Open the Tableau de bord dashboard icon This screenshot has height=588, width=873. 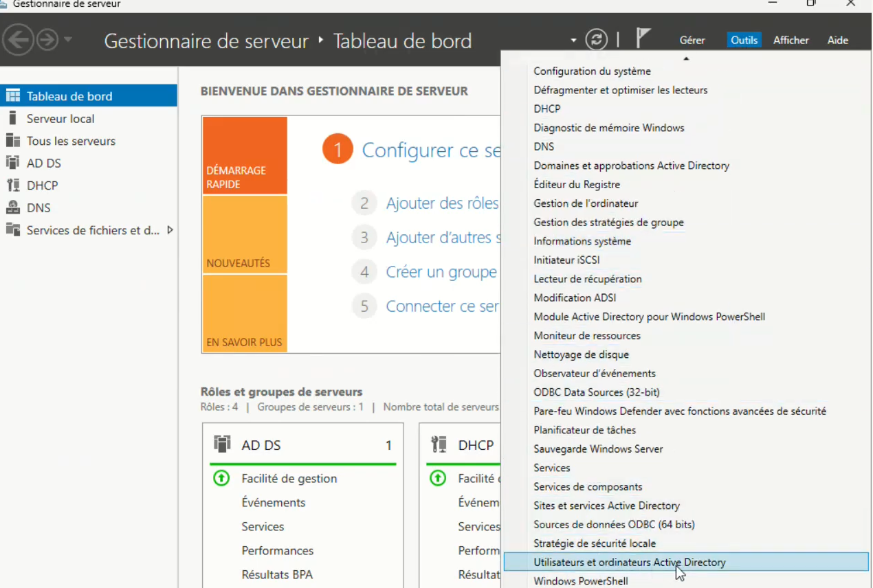point(12,96)
